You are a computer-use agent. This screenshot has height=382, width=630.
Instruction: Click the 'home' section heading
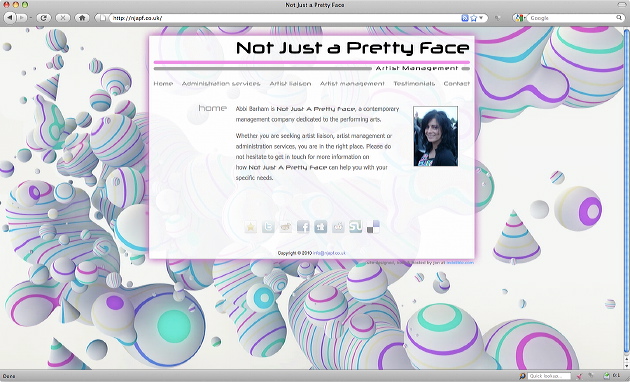(x=213, y=108)
